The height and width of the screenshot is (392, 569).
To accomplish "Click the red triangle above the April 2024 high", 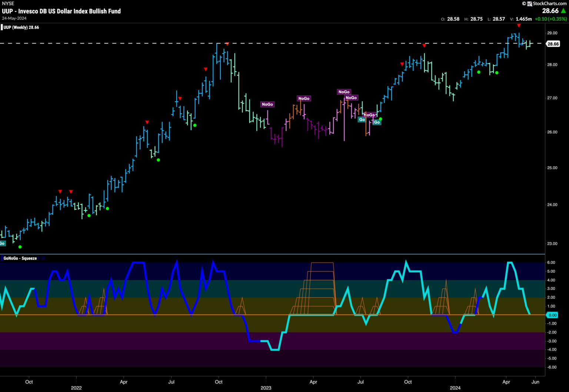I will (519, 26).
